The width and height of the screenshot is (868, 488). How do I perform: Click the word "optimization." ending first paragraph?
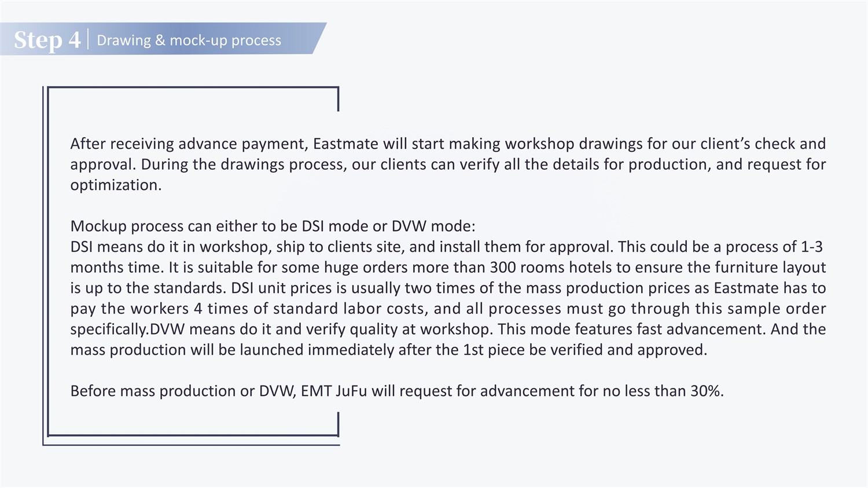[x=116, y=185]
